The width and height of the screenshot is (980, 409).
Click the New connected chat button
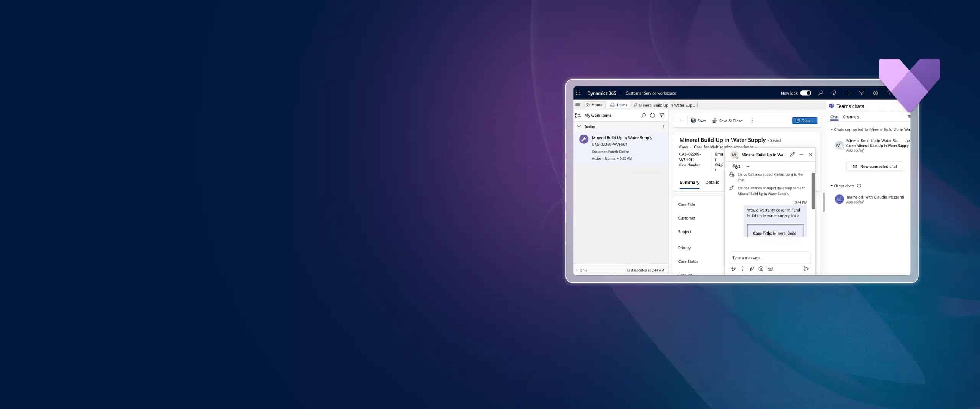click(x=875, y=166)
